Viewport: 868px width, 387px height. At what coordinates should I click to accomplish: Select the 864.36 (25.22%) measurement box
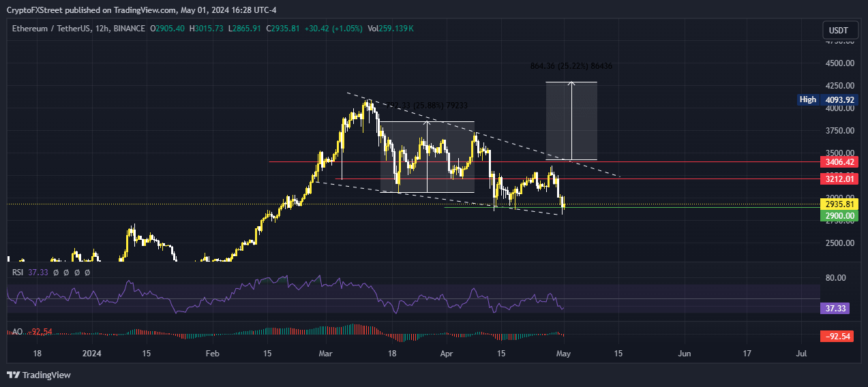(571, 121)
